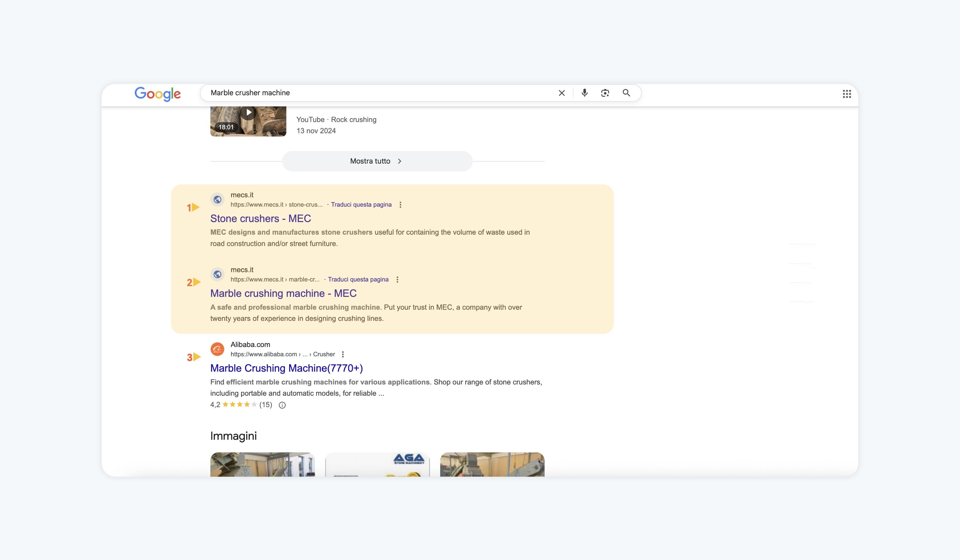This screenshot has height=560, width=960.
Task: Click Traduci questa pagina for marble-crushing result
Action: click(358, 280)
